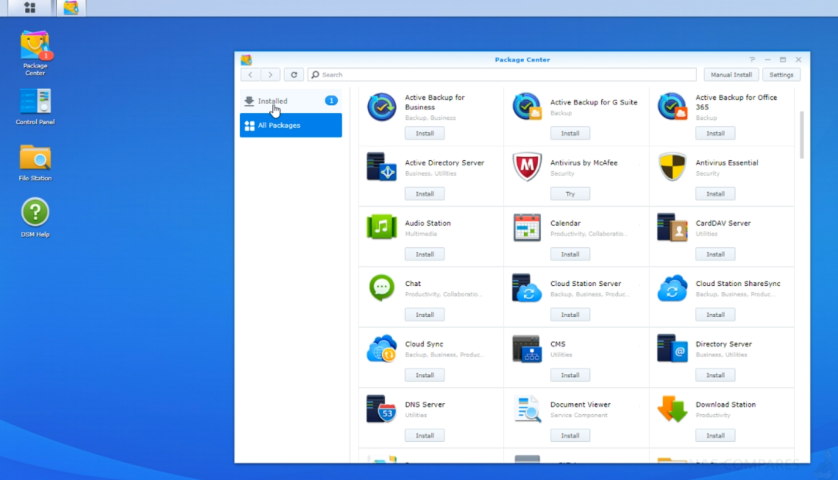
Task: Install Active Backup for Business
Action: tap(425, 133)
